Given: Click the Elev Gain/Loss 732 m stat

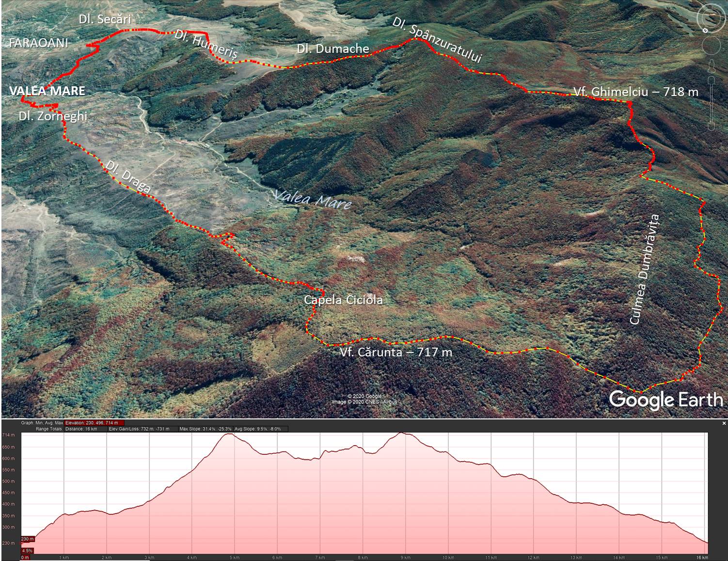Looking at the screenshot, I should 139,429.
